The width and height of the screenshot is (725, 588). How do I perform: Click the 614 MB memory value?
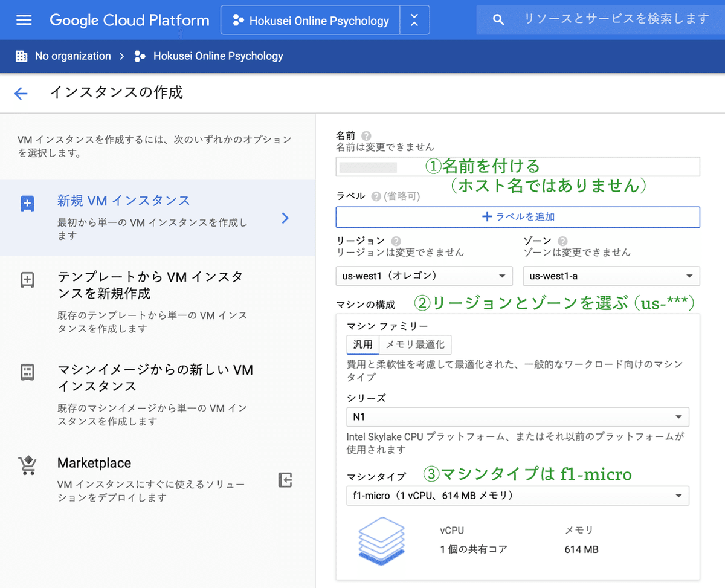(581, 549)
